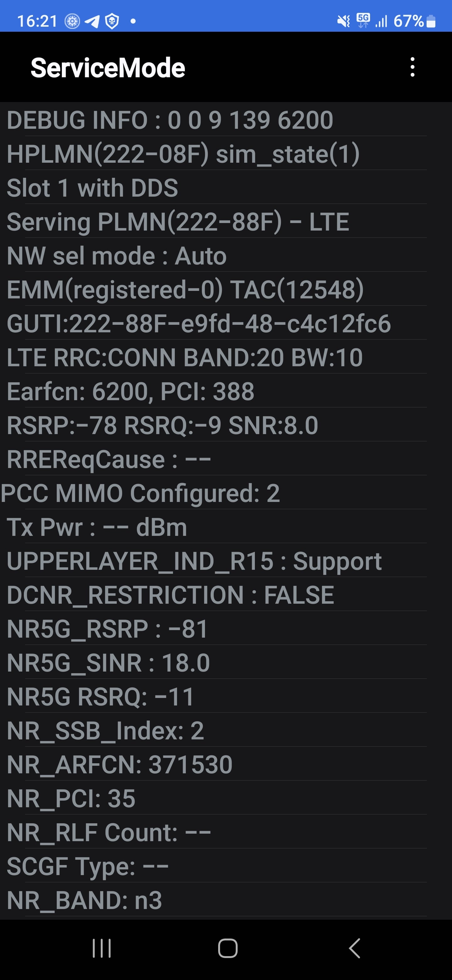The width and height of the screenshot is (452, 980).
Task: Tap the home navigation button
Action: pyautogui.click(x=228, y=948)
